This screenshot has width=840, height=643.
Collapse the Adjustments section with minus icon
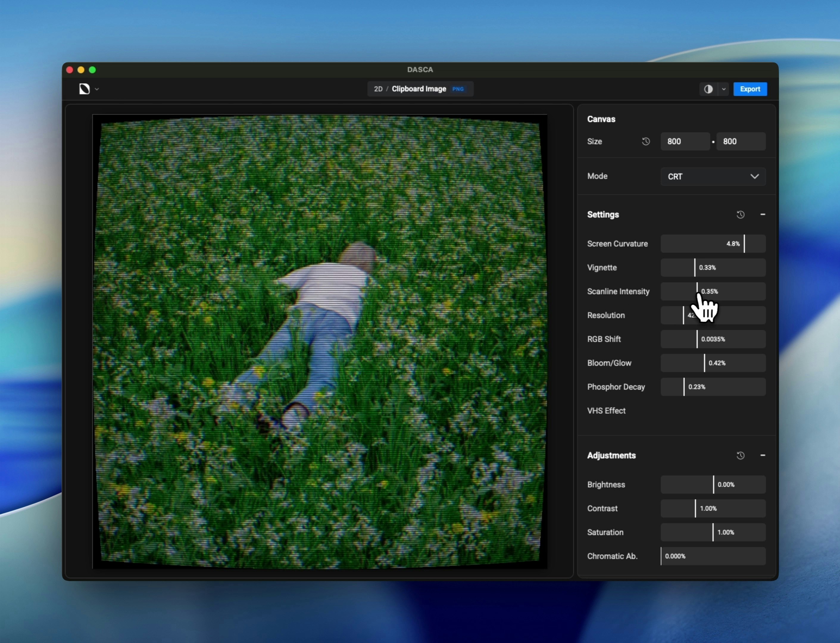coord(762,455)
